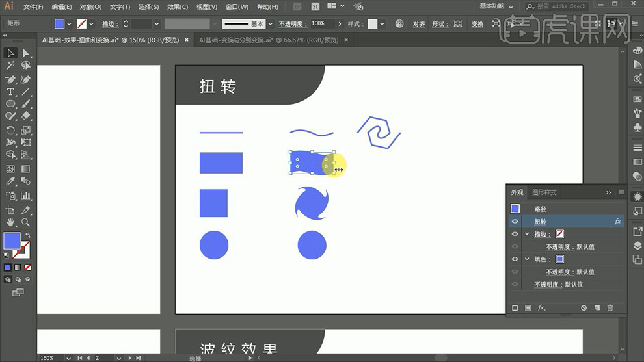Viewport: 644px width, 362px height.
Task: Click the Add New Effect fx button
Action: tap(541, 307)
